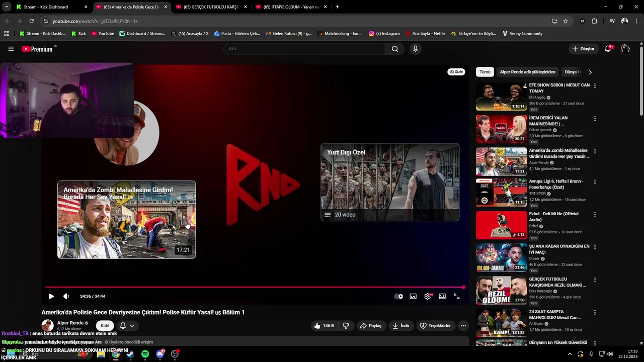Open options menu for EFE SHOW S3B08 video
644x362 pixels.
[595, 86]
